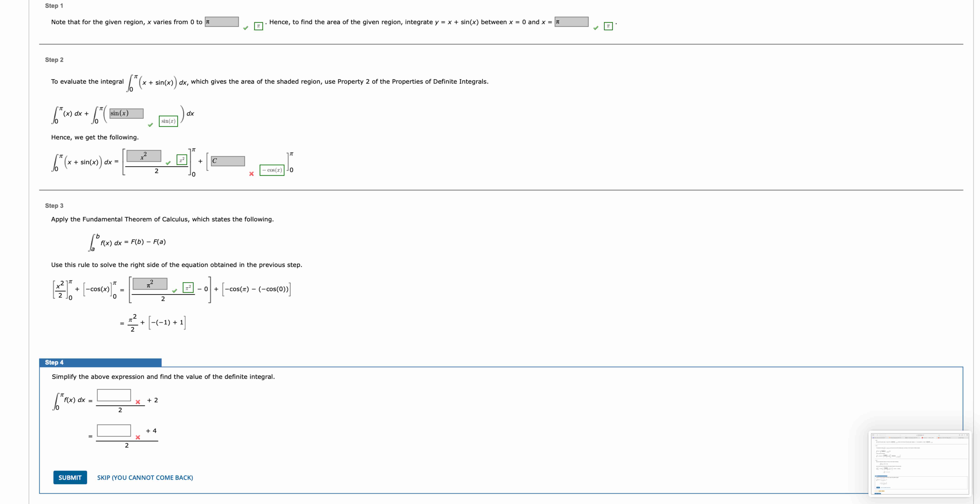Click the green checkmark beside the first π answer

(x=245, y=27)
